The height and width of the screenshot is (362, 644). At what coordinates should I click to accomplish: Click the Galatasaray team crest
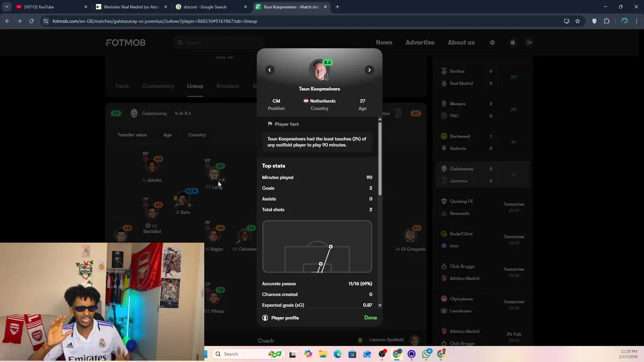[x=134, y=114]
